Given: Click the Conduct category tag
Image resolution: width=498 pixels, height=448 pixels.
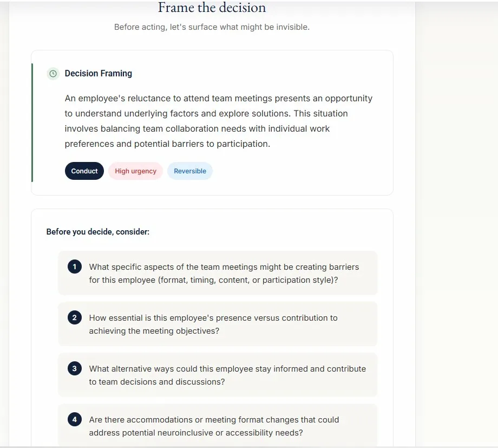Looking at the screenshot, I should click(84, 171).
